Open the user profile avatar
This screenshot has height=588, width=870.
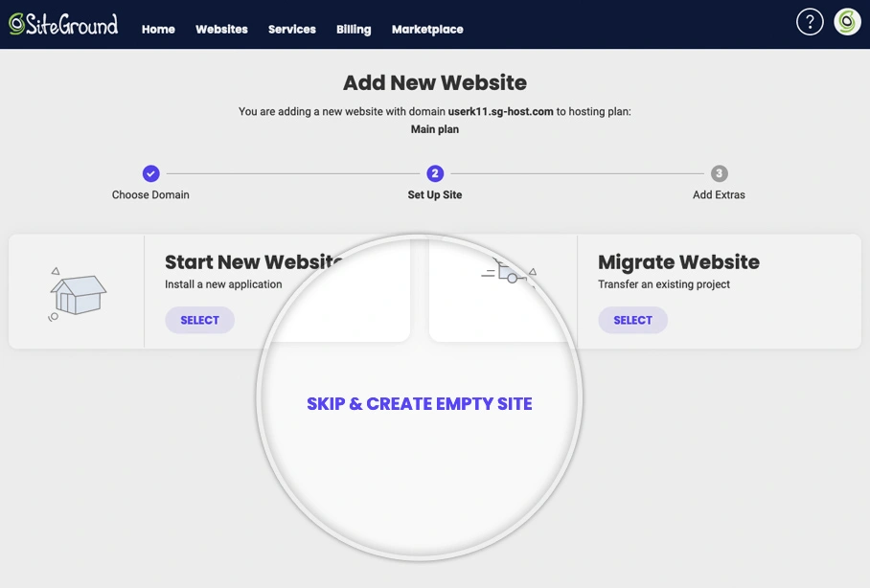point(847,22)
